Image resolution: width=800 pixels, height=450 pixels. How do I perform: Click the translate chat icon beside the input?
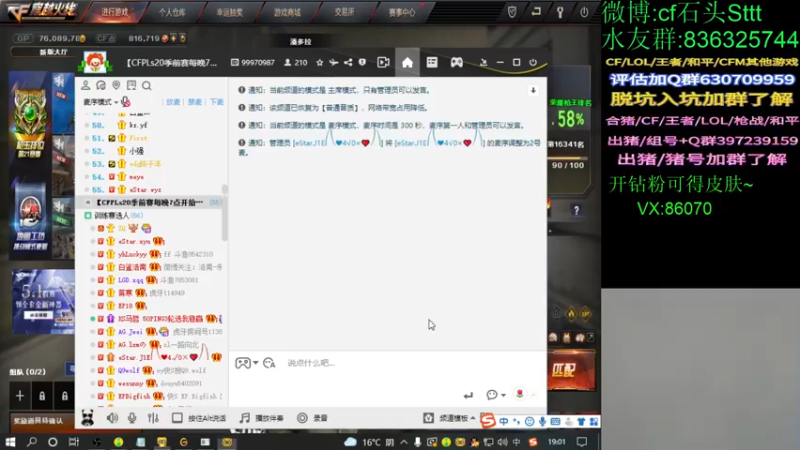point(269,363)
